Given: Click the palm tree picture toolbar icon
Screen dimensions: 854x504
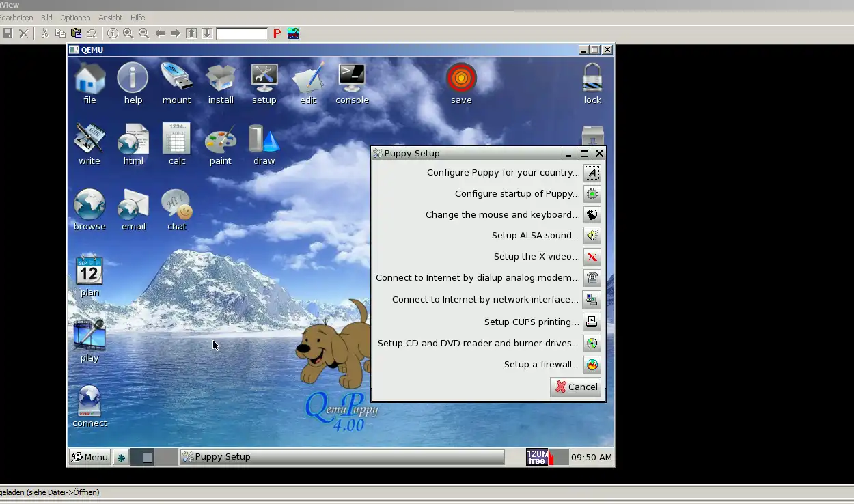Looking at the screenshot, I should [x=293, y=33].
